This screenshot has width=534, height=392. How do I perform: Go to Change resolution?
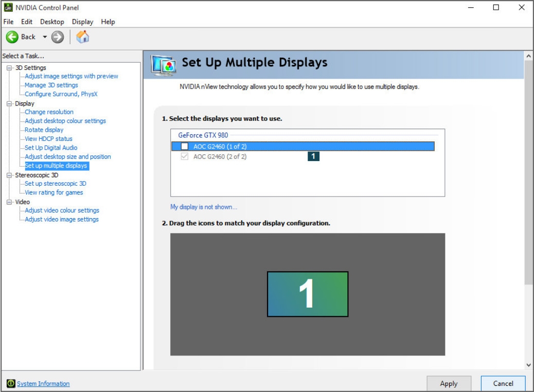[x=49, y=112]
